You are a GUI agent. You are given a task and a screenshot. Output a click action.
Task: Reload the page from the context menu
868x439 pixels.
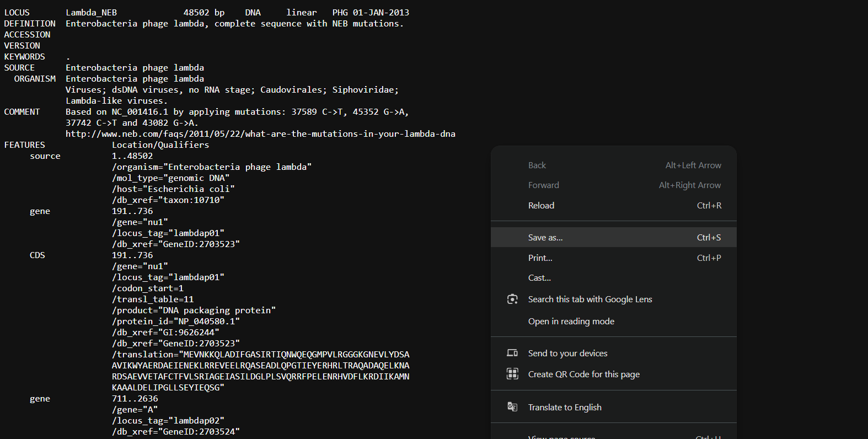click(x=541, y=206)
